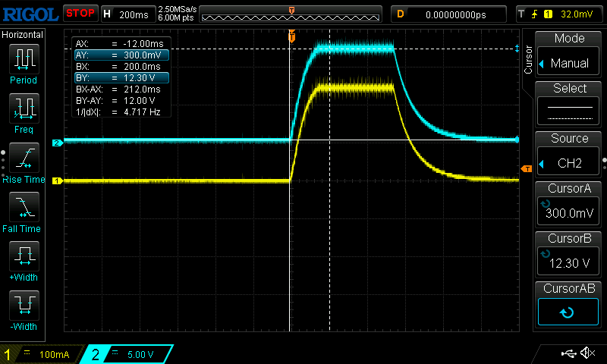Click the USB connection status icon

(568, 353)
